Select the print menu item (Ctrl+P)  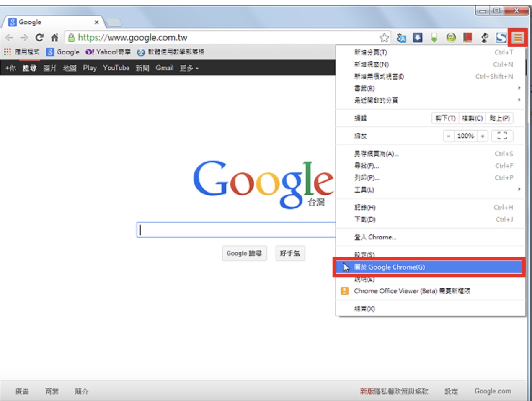pos(431,177)
